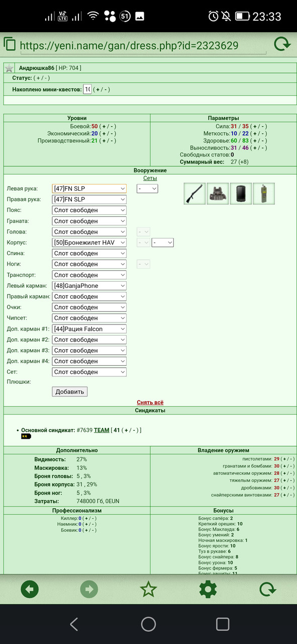The height and width of the screenshot is (644, 297).
Task: Click plus on the syndicate level 41
Action: [127, 430]
